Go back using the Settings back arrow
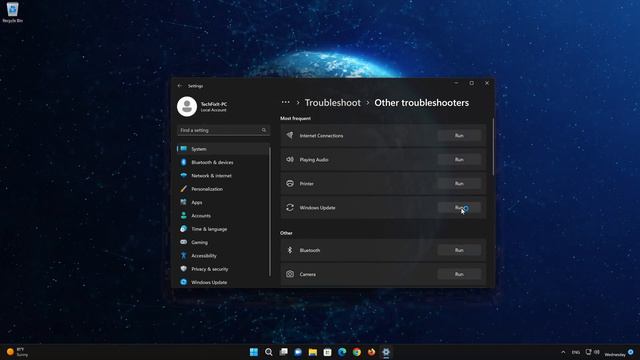This screenshot has width=640, height=360. (180, 86)
